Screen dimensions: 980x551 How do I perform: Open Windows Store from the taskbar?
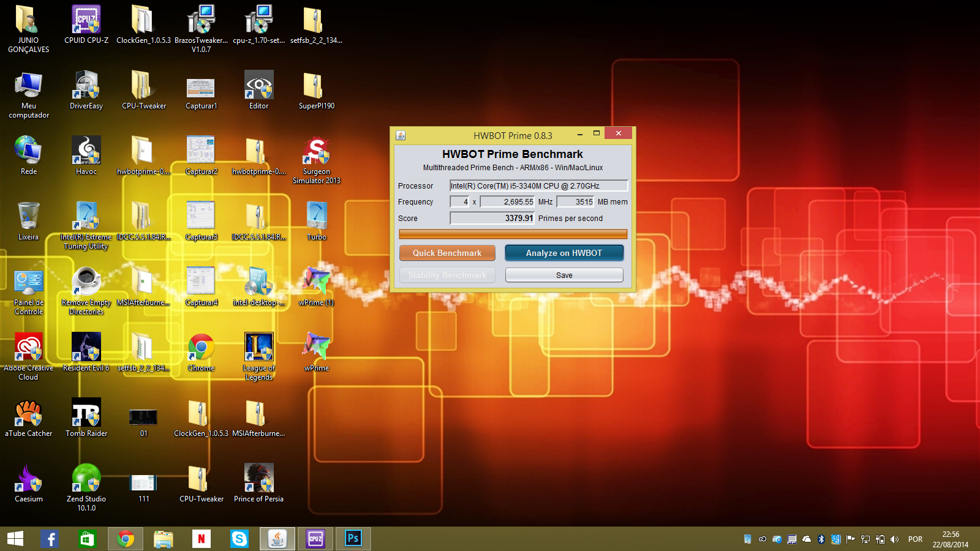click(87, 539)
